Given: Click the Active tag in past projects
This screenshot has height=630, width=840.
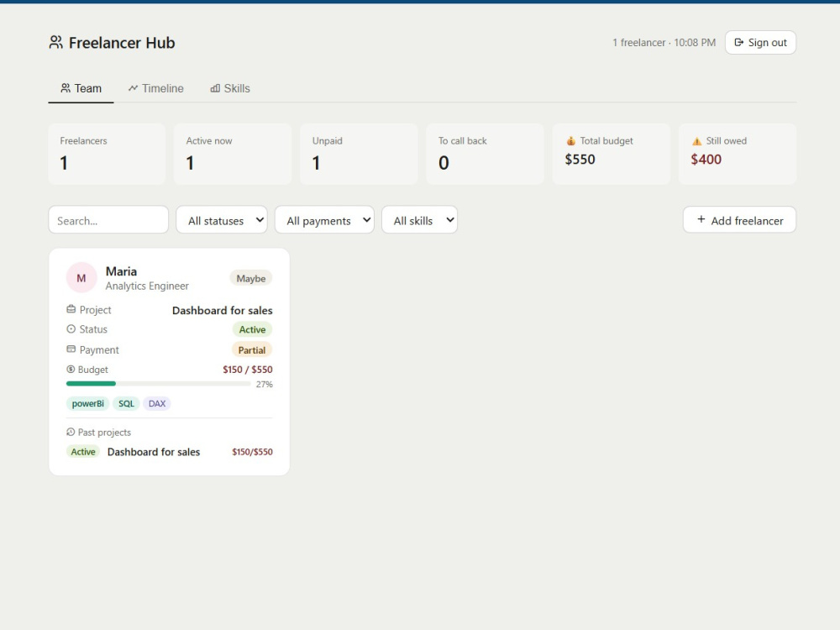Looking at the screenshot, I should 83,452.
